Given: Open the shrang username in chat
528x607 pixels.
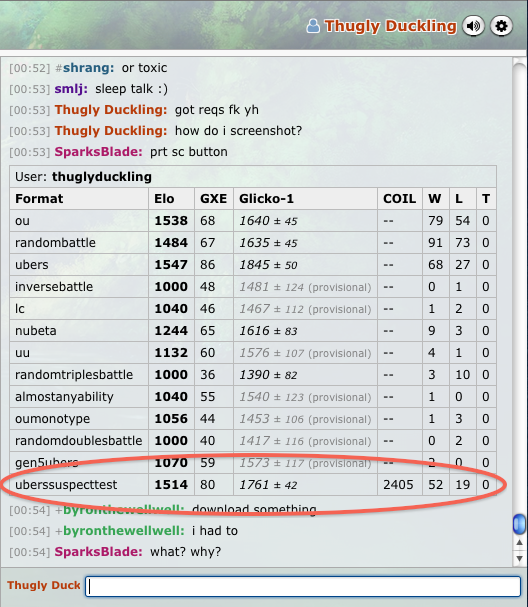Looking at the screenshot, I should (88, 68).
